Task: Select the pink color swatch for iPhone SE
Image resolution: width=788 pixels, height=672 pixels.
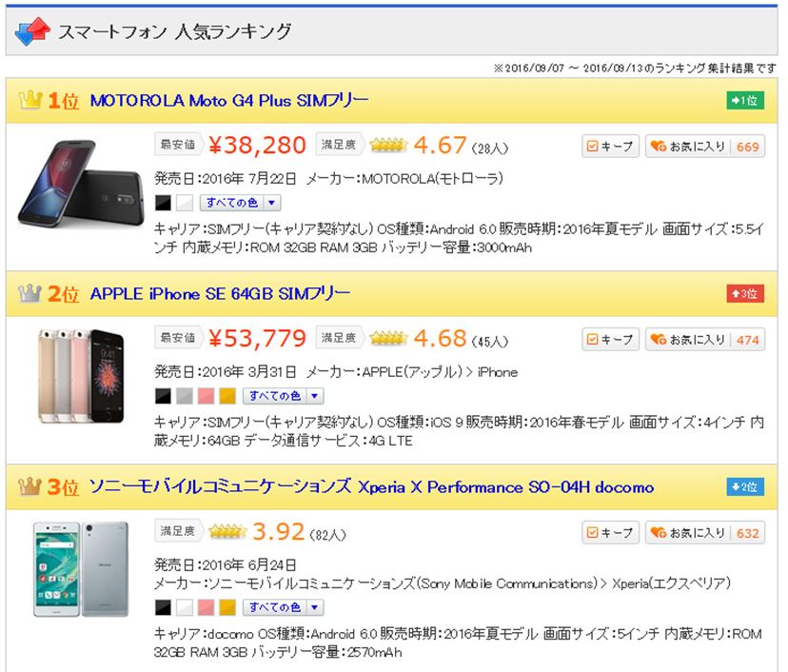Action: coord(206,396)
